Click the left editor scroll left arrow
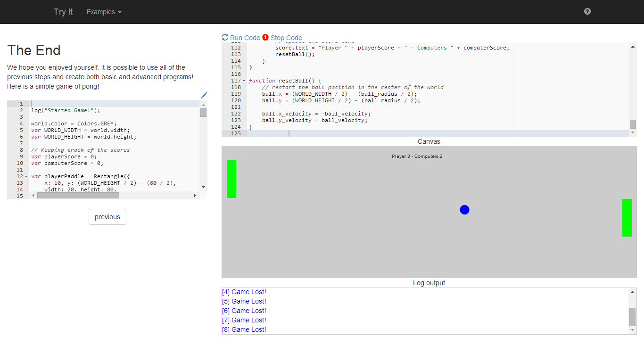Viewport: 644px width, 362px height. [33, 195]
